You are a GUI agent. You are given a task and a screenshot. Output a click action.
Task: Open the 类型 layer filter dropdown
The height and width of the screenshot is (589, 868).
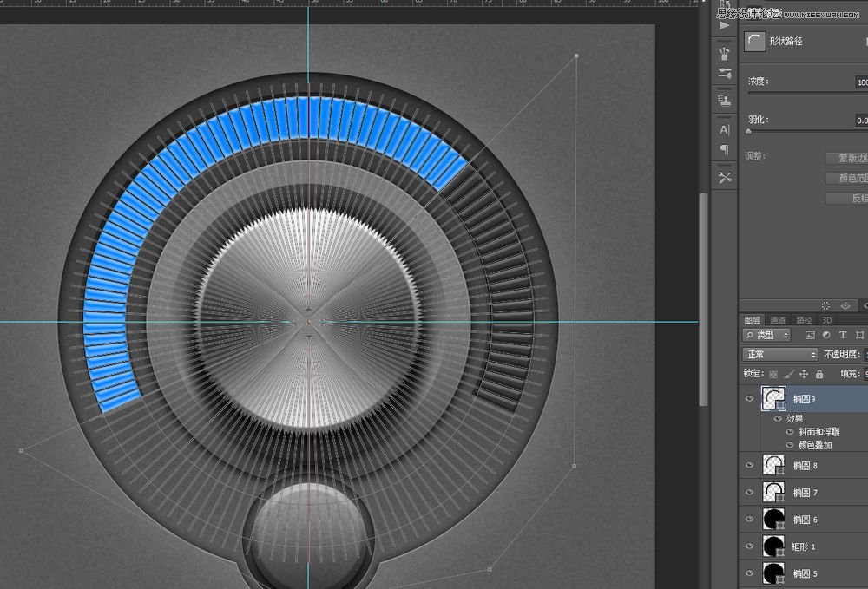click(767, 335)
